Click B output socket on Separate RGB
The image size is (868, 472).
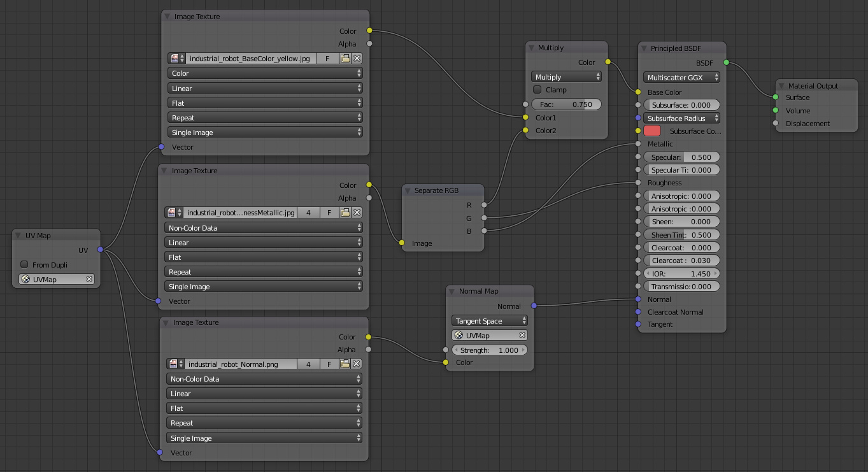484,231
